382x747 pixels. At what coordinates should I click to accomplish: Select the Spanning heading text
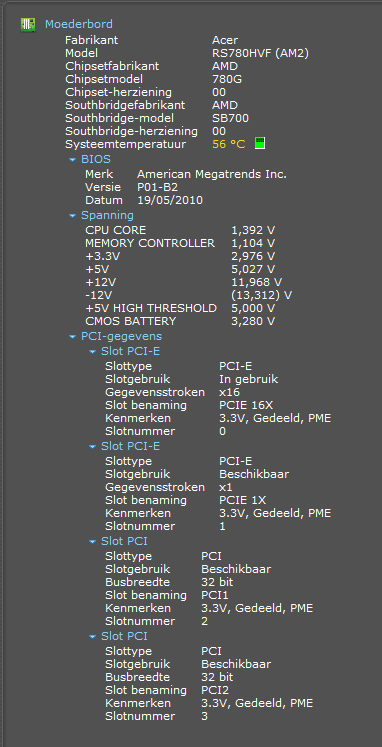[x=107, y=215]
